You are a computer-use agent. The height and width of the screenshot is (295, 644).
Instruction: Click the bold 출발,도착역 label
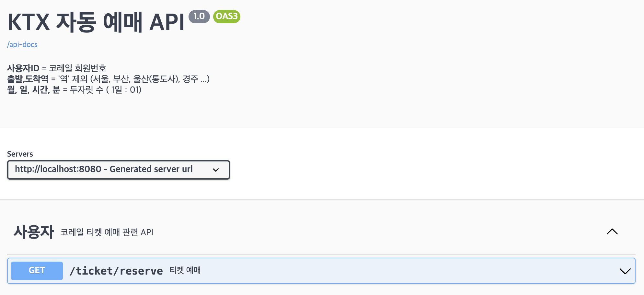(x=28, y=79)
